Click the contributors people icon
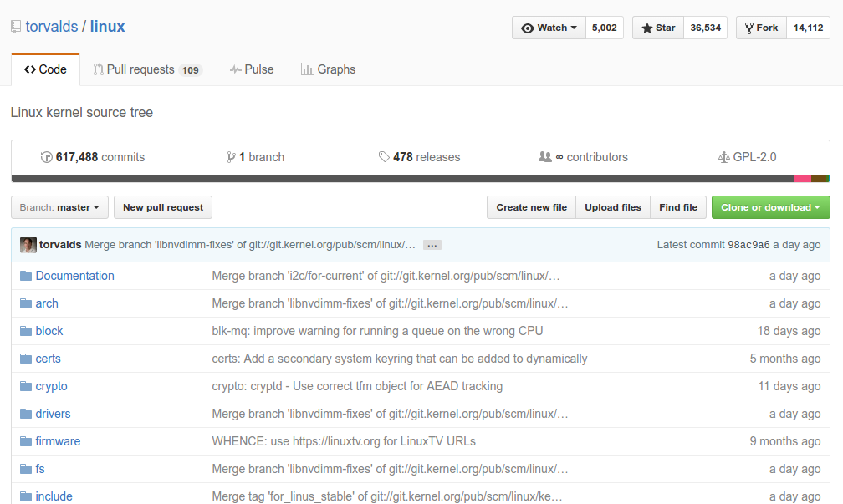 pos(545,157)
